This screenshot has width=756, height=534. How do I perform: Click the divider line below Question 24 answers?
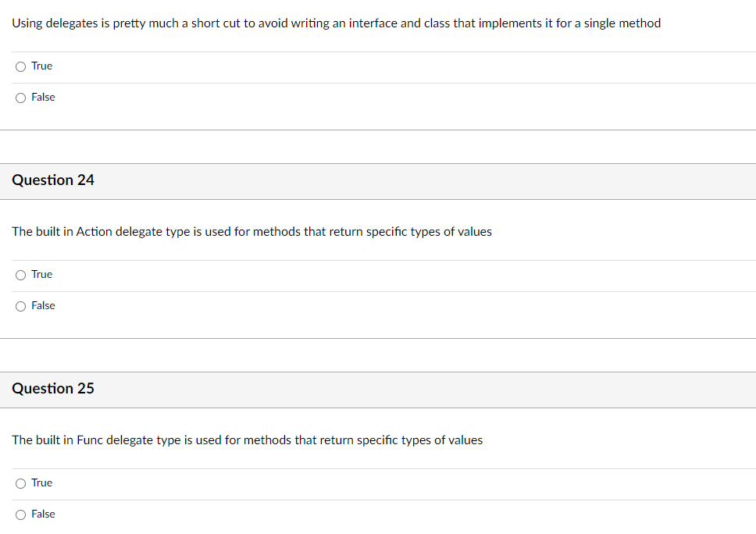pyautogui.click(x=378, y=336)
